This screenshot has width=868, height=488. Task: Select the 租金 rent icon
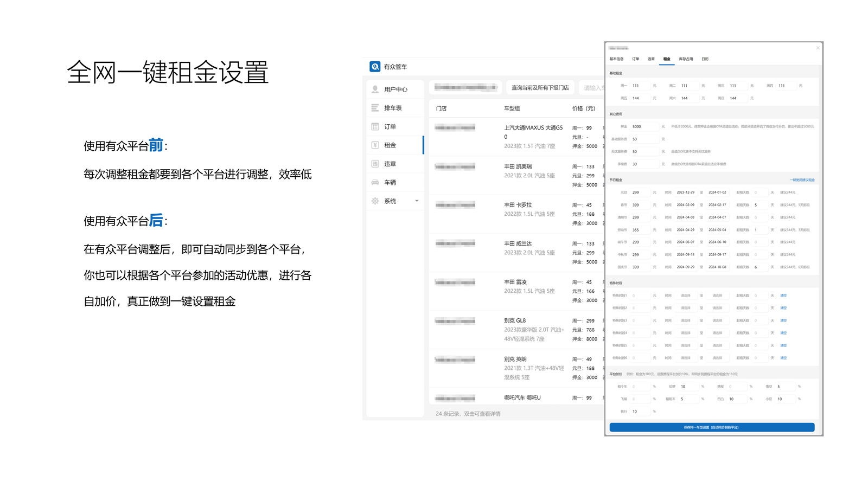click(375, 145)
